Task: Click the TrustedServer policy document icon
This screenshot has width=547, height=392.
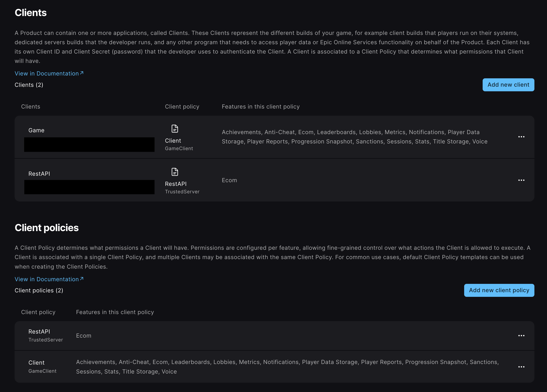Action: [x=174, y=172]
